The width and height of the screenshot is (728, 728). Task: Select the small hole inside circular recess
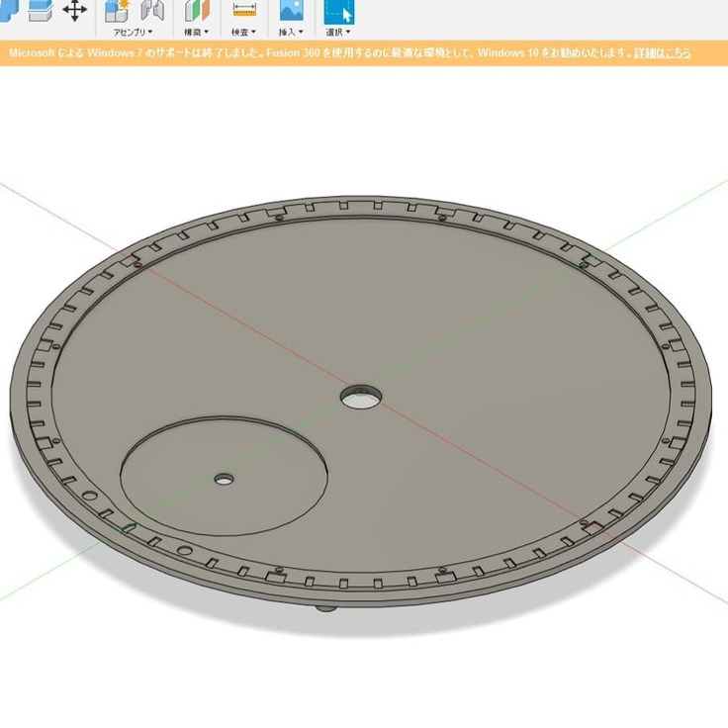(226, 479)
